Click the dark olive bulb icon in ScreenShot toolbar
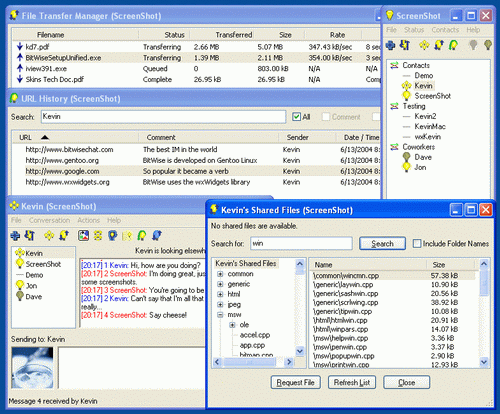The width and height of the screenshot is (500, 414). (x=488, y=45)
